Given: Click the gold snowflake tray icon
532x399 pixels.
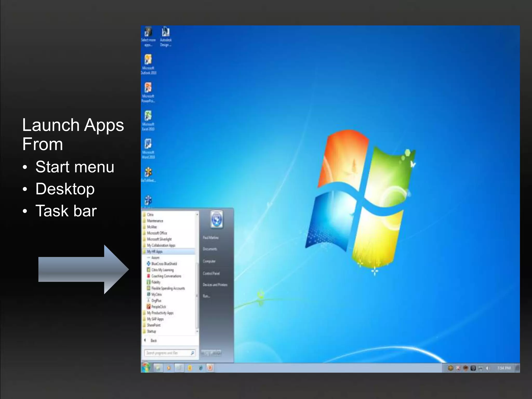Looking at the screenshot, I should [x=450, y=368].
